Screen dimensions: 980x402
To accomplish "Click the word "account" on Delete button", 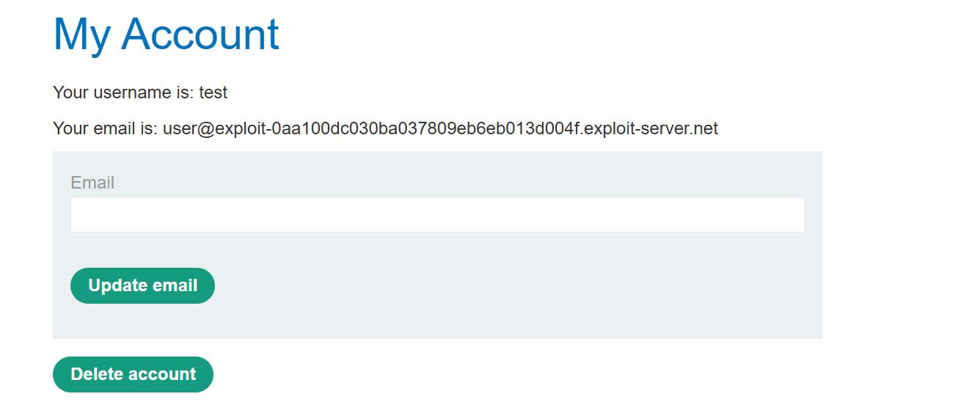I will click(163, 374).
